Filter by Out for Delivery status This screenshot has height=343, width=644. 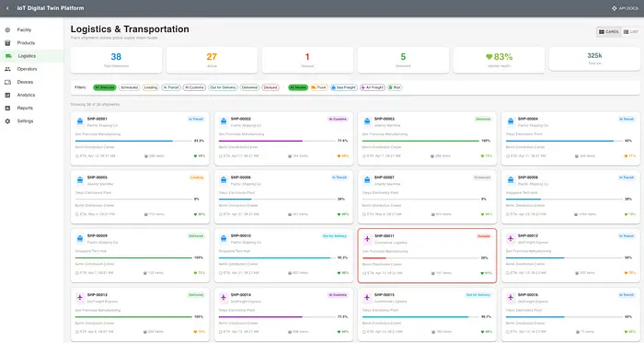(x=223, y=87)
